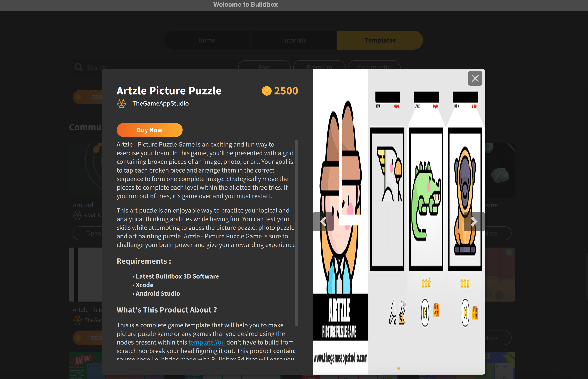This screenshot has height=379, width=588.
Task: Show previous preview image with left arrow
Action: coord(323,222)
